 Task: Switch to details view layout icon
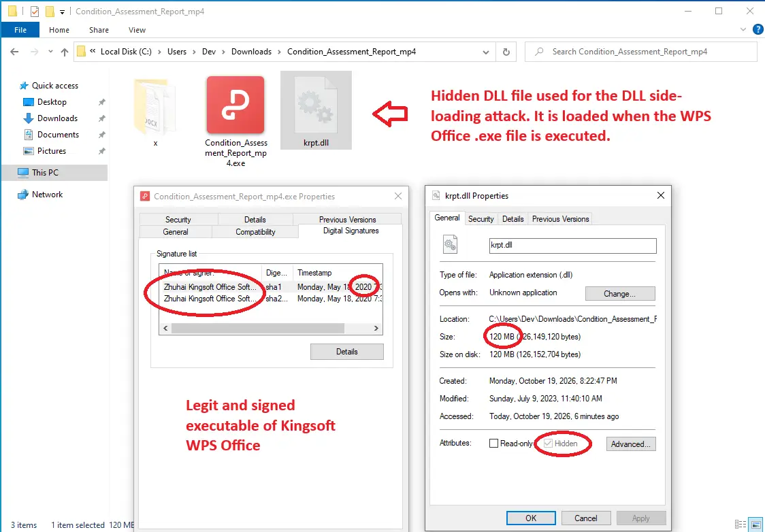click(x=740, y=525)
